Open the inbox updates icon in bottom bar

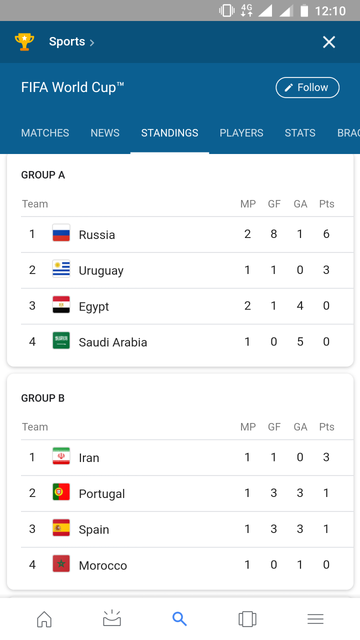(x=112, y=618)
